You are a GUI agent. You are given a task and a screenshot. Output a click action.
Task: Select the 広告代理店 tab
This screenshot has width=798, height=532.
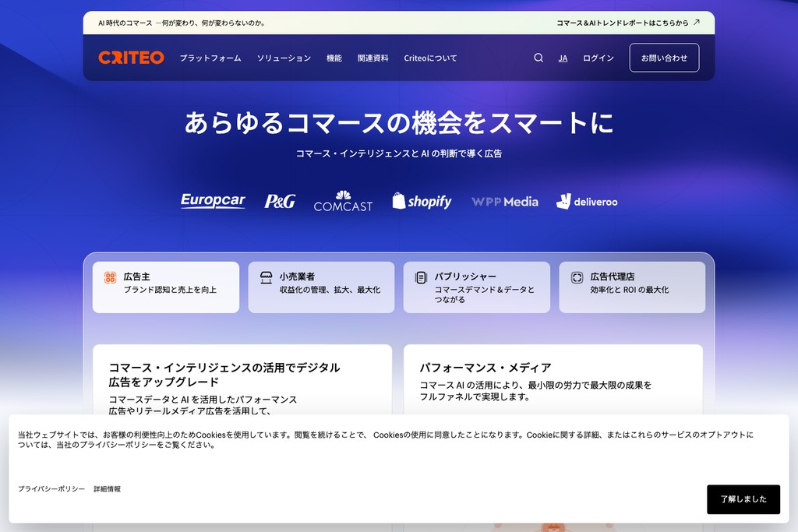pos(632,287)
